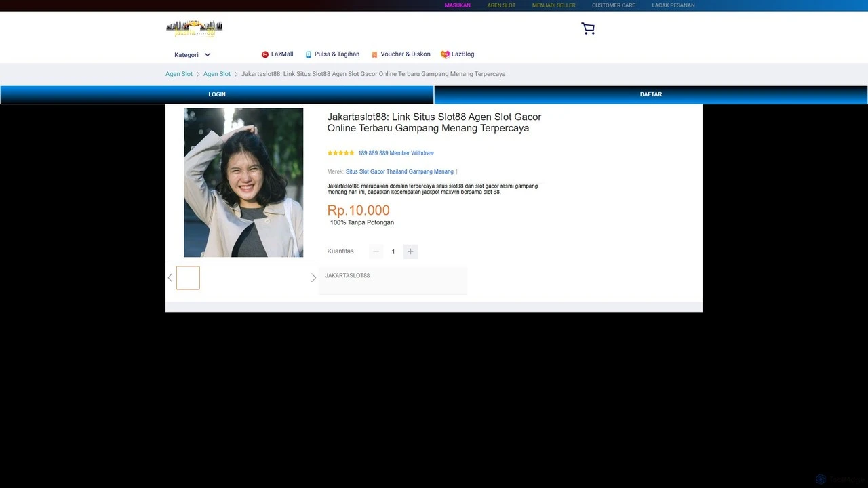
Task: Decrease quantity with the minus button
Action: (376, 251)
